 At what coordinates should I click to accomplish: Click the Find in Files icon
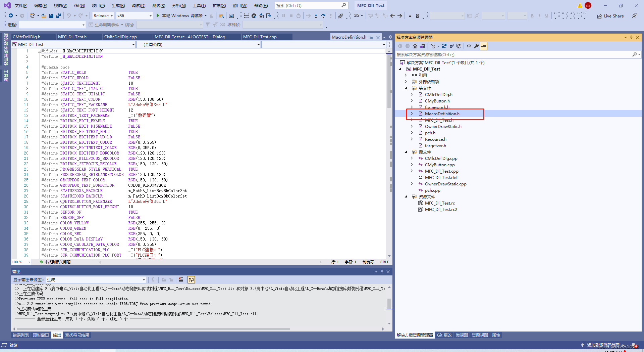tap(221, 16)
